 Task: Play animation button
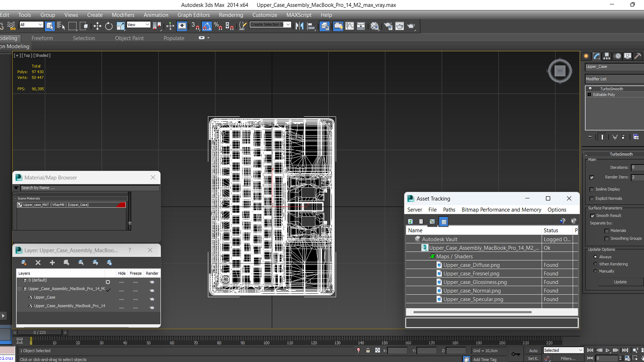607,350
